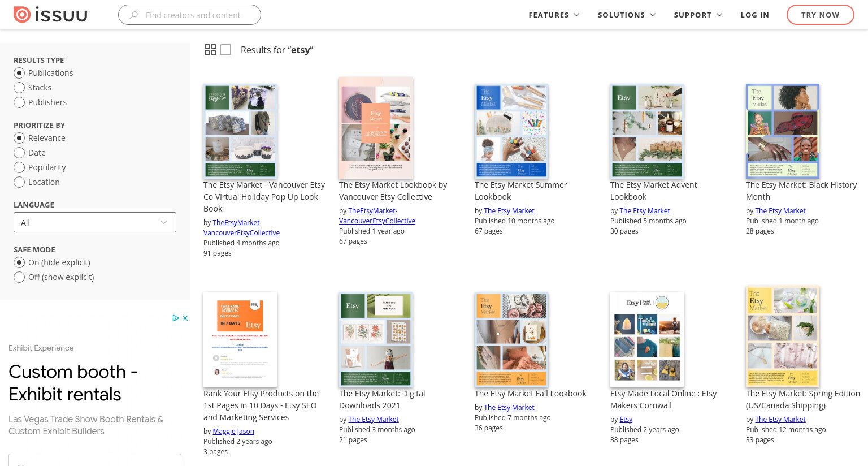Open the ad info triangle icon
The image size is (868, 466).
pos(176,318)
